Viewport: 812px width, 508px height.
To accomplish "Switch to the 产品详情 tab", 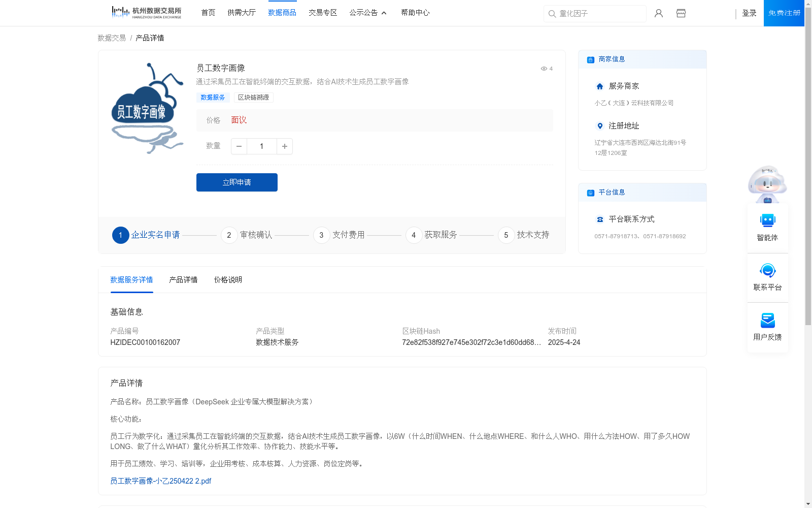I will click(183, 280).
